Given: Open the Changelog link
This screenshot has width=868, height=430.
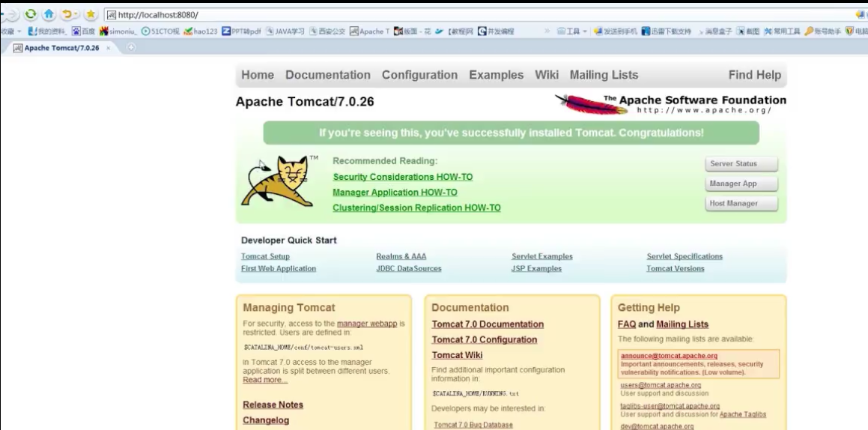Looking at the screenshot, I should pos(266,420).
